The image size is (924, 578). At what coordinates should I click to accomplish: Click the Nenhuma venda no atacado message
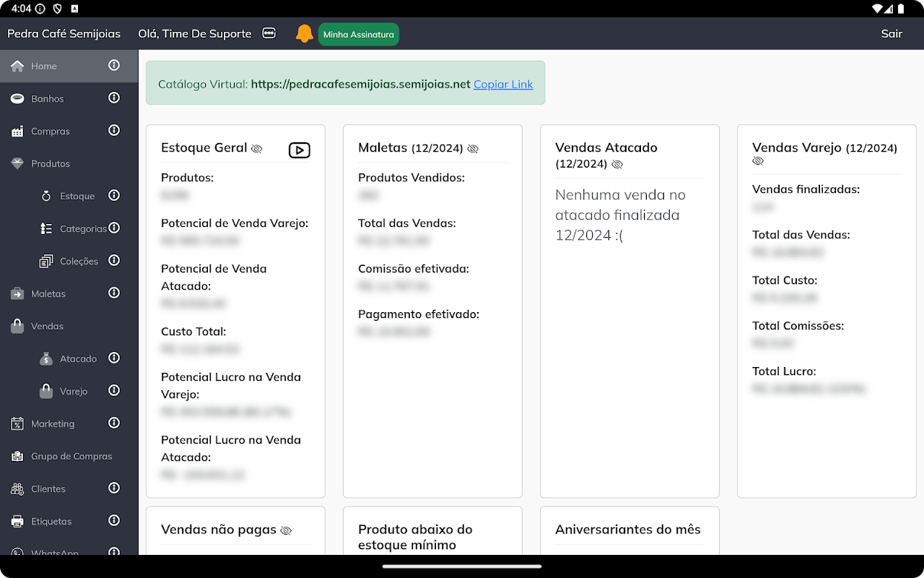tap(621, 215)
